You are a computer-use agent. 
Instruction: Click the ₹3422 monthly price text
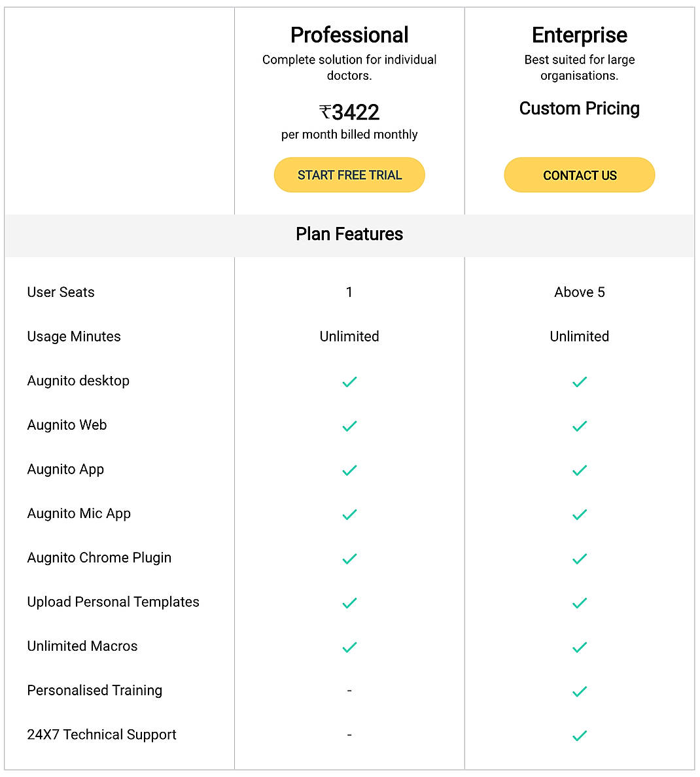coord(349,112)
